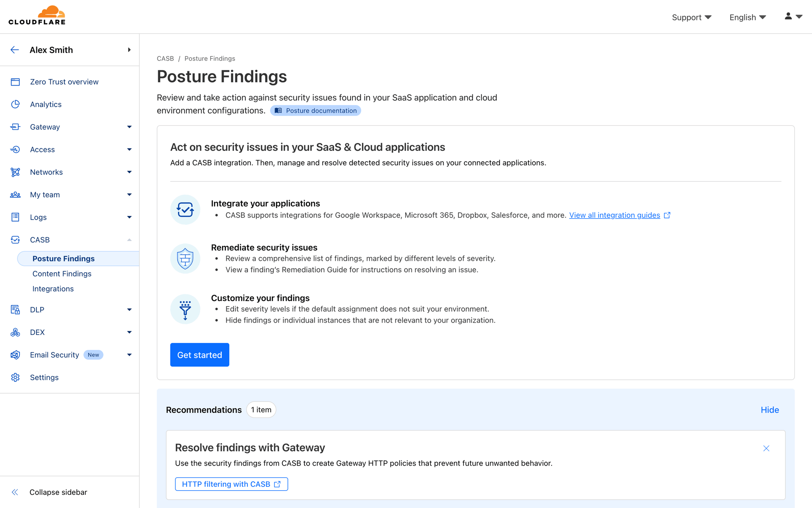
Task: Click the Networks sidebar icon
Action: (x=15, y=172)
